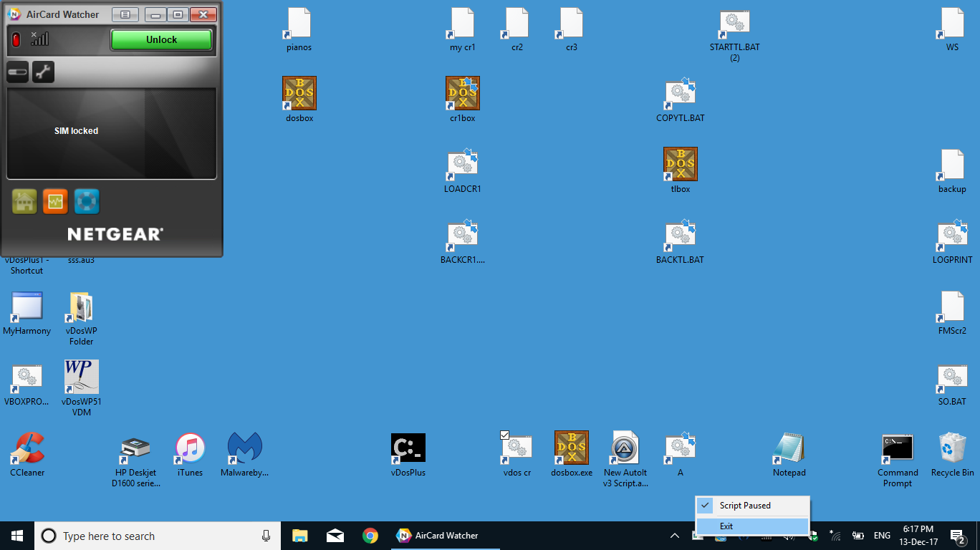Select the LOGPRINT batch shortcut

tap(953, 241)
